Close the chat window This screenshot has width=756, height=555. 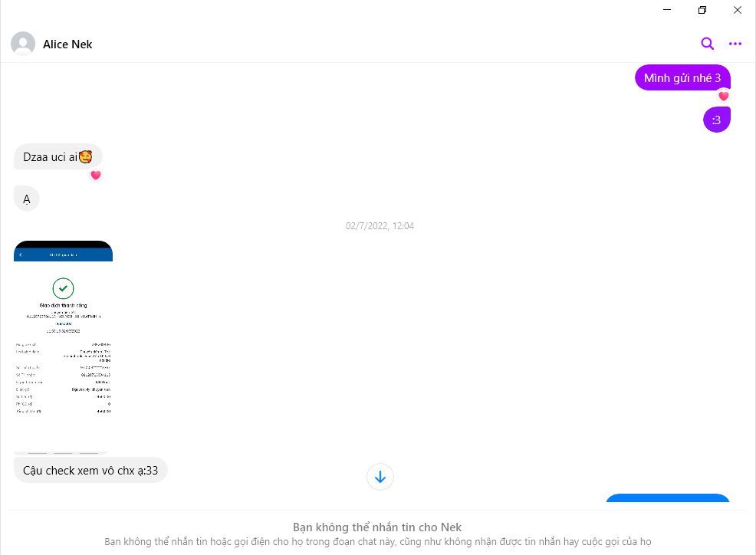tap(737, 10)
